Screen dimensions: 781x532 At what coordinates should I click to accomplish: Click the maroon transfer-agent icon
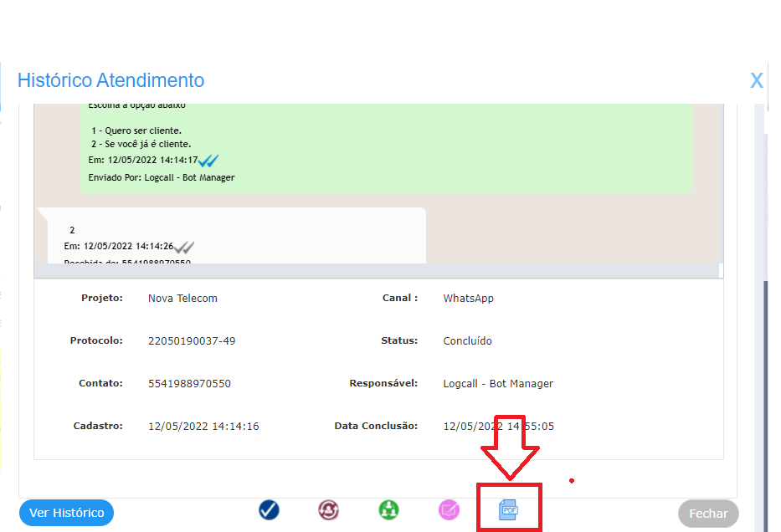329,510
